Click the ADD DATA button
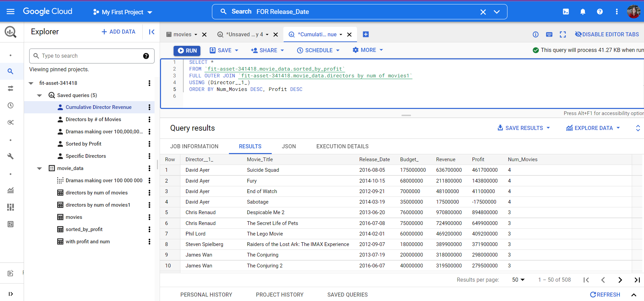The image size is (644, 301). tap(119, 32)
